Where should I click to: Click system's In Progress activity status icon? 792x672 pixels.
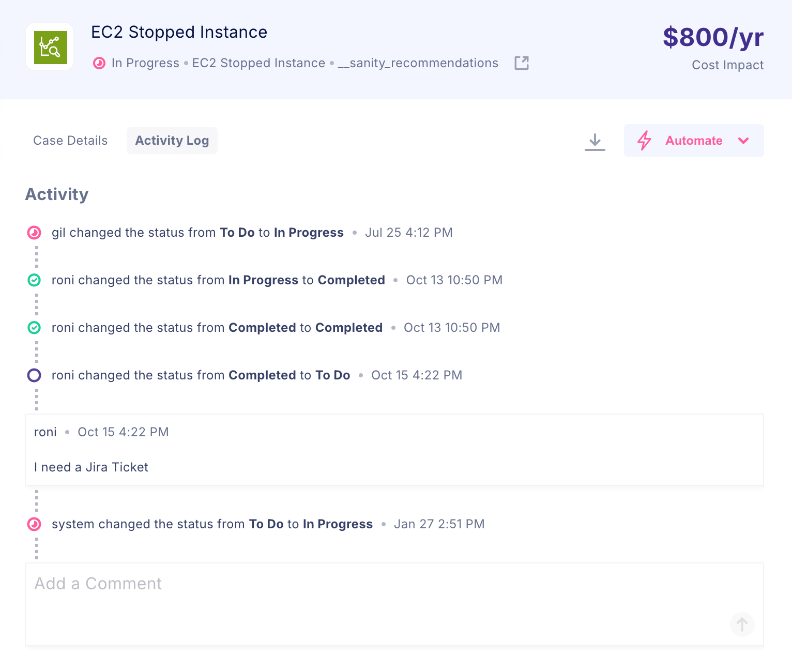(34, 524)
